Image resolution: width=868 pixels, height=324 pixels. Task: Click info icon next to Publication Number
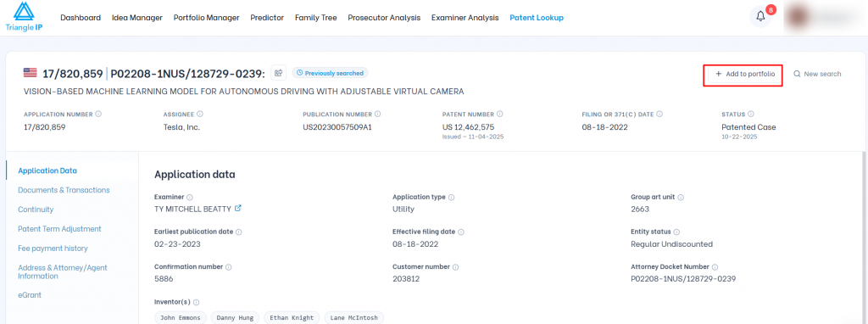point(377,115)
